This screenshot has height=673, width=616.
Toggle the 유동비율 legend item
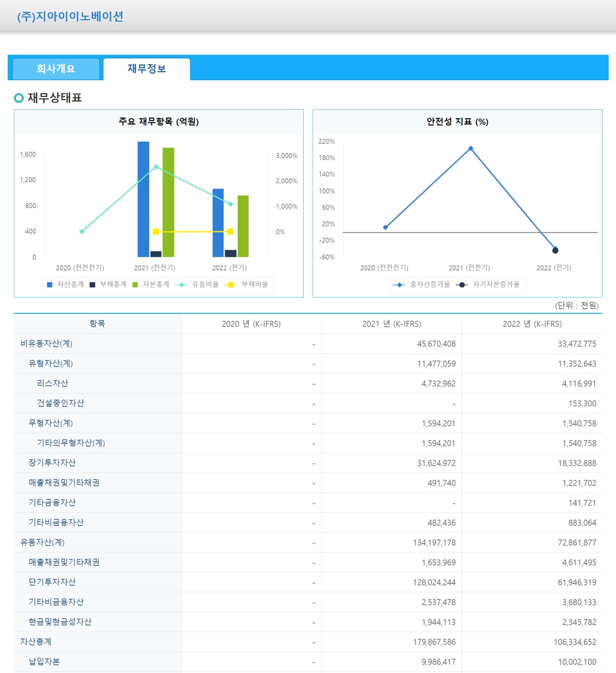[197, 285]
